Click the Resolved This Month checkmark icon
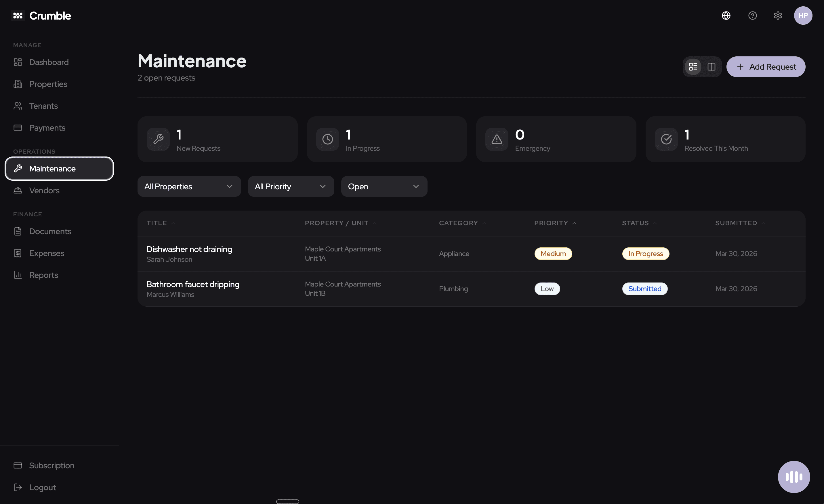Viewport: 824px width, 504px height. (x=666, y=139)
